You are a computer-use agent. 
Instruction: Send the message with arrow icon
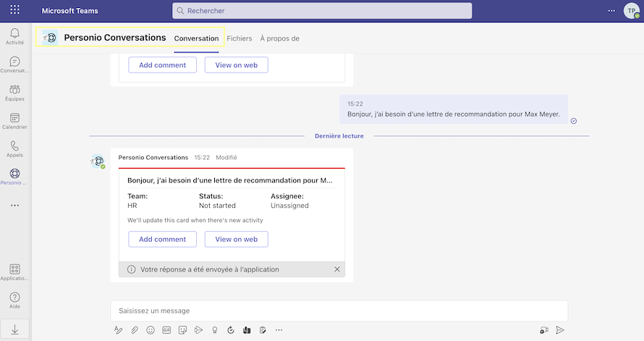tap(560, 330)
